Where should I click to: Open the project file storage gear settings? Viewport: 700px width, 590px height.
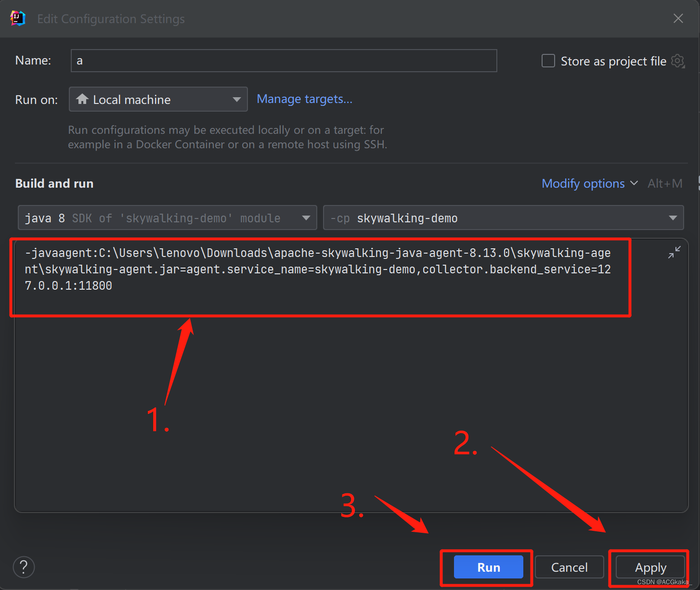[678, 61]
